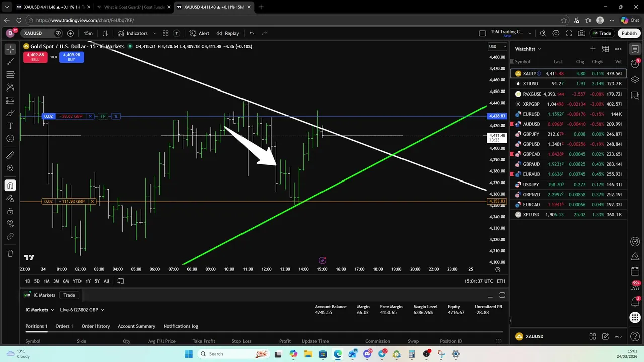Image resolution: width=644 pixels, height=362 pixels.
Task: Undo the last chart action
Action: (252, 33)
